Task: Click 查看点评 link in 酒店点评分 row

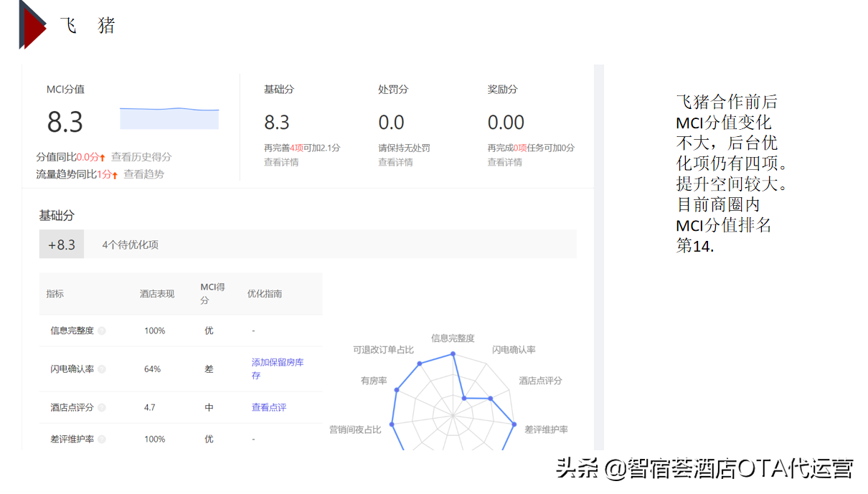Action: coord(269,407)
